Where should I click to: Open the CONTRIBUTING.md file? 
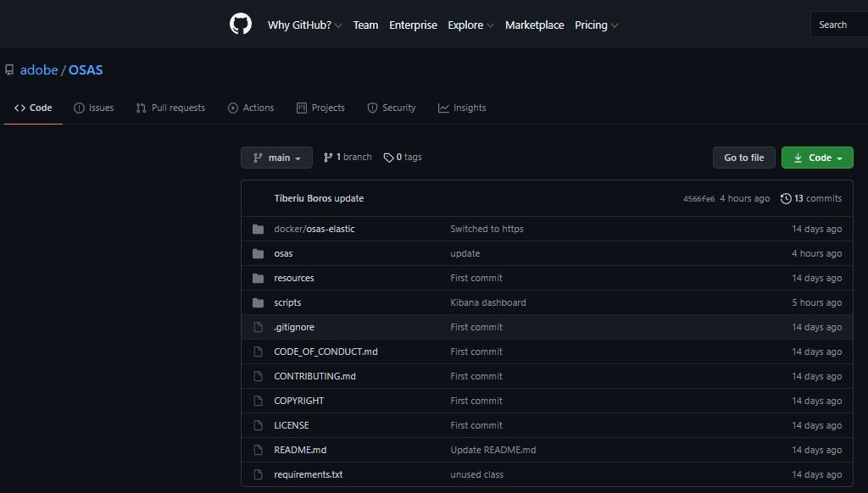pos(314,376)
